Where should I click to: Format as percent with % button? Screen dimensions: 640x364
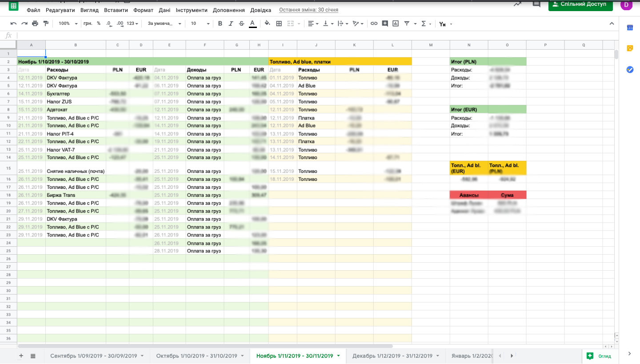point(98,24)
